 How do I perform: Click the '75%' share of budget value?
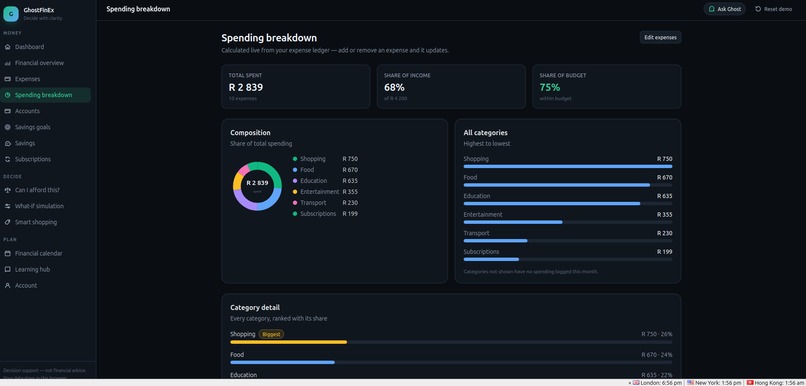(x=549, y=87)
